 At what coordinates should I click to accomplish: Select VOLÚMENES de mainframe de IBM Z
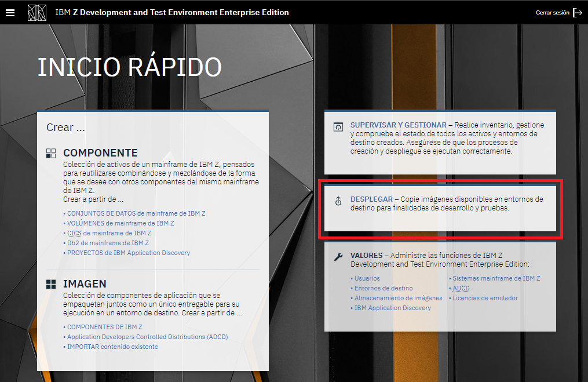tap(120, 223)
